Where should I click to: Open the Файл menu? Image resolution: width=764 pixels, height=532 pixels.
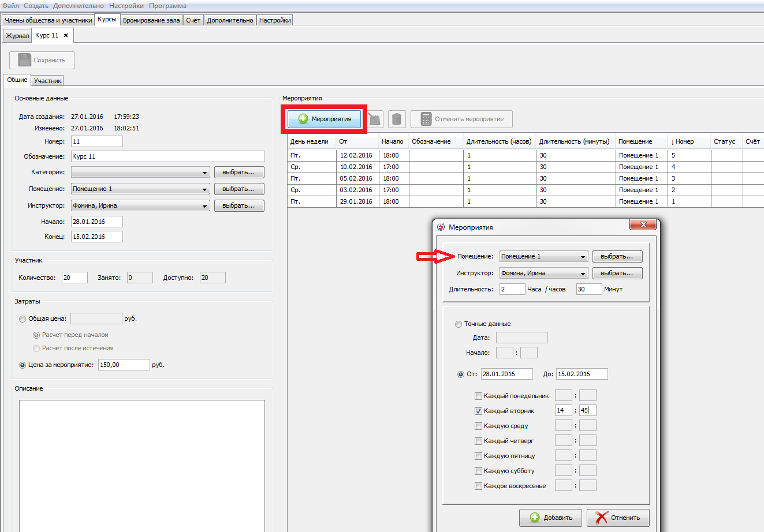click(10, 6)
